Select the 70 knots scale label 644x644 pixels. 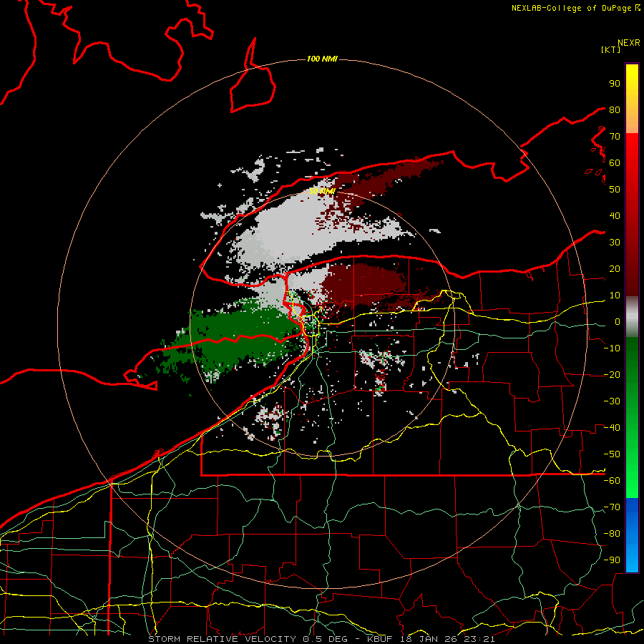pos(615,137)
